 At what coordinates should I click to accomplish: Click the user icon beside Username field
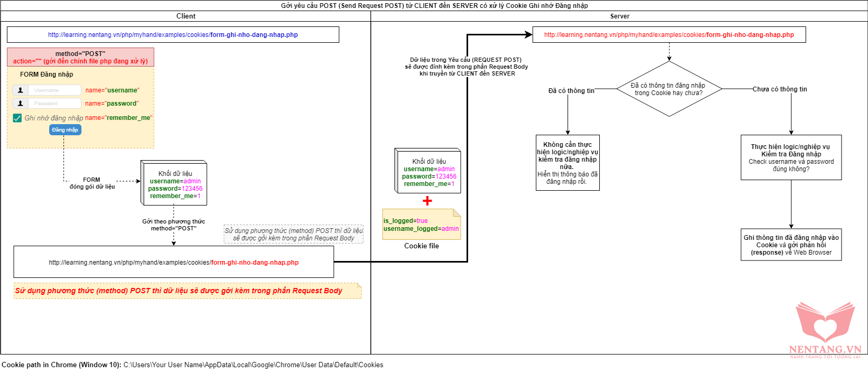(x=20, y=90)
